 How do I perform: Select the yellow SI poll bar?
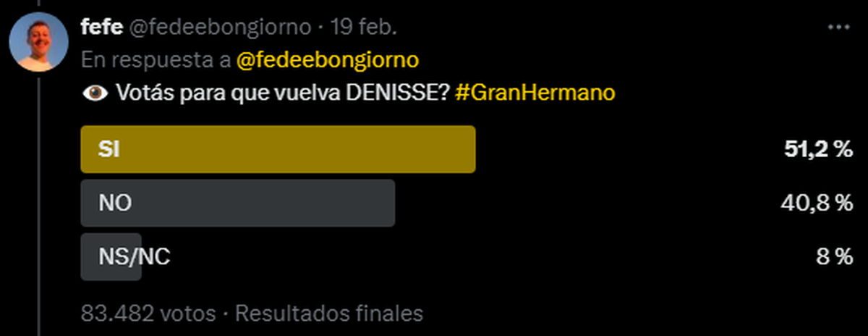(278, 149)
